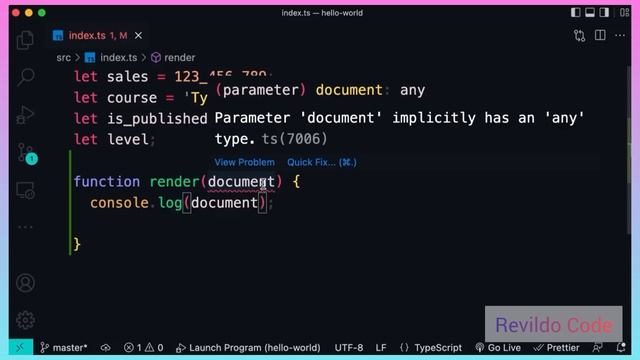
Task: Click the synchronize changes cloud icon
Action: 106,347
